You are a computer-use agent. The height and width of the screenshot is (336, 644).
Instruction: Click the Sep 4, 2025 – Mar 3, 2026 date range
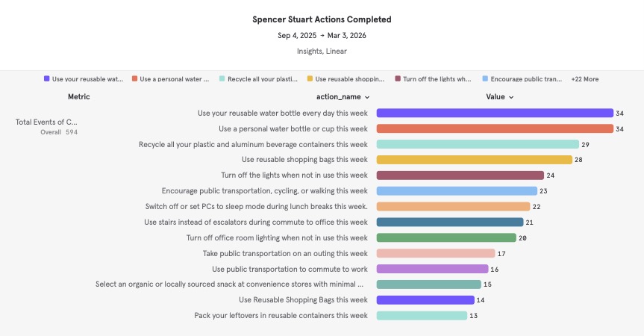[x=322, y=36]
